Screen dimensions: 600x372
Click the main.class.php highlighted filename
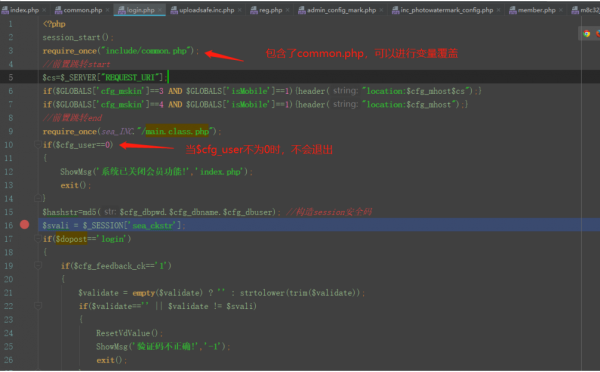[177, 131]
